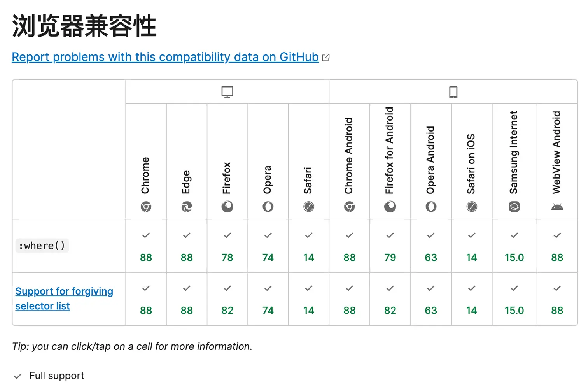Click the Chrome desktop browser icon
This screenshot has width=588, height=388.
(x=146, y=207)
